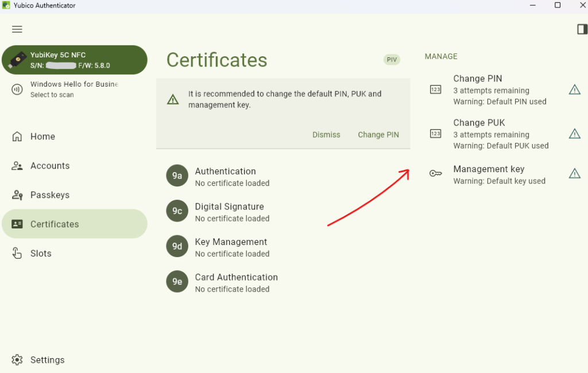The height and width of the screenshot is (373, 588).
Task: Click the Passkeys person-key icon
Action: click(x=17, y=195)
